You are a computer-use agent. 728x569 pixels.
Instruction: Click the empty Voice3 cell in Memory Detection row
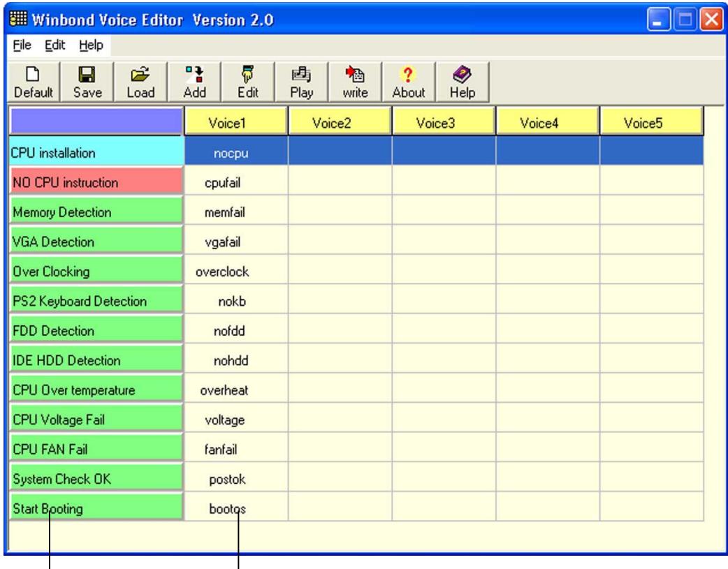tap(444, 211)
